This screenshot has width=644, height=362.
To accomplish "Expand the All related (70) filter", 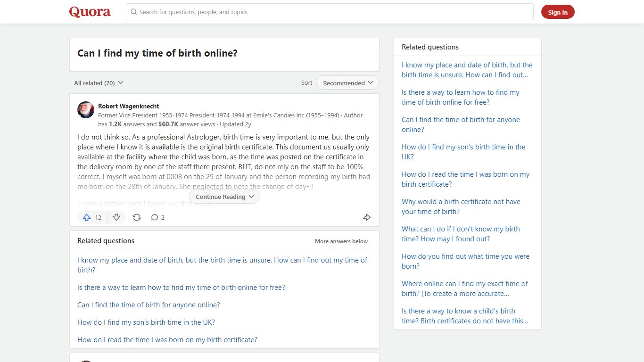I will pyautogui.click(x=99, y=83).
